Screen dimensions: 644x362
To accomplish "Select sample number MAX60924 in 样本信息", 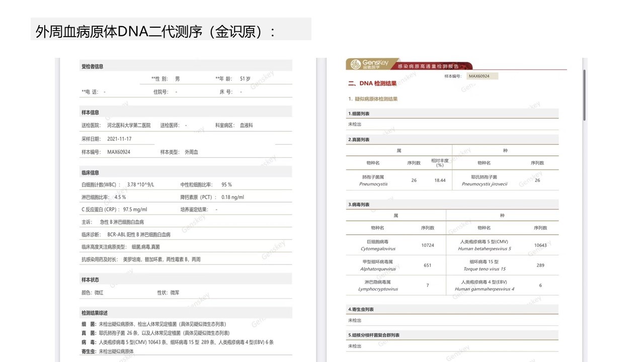I will click(x=119, y=152).
